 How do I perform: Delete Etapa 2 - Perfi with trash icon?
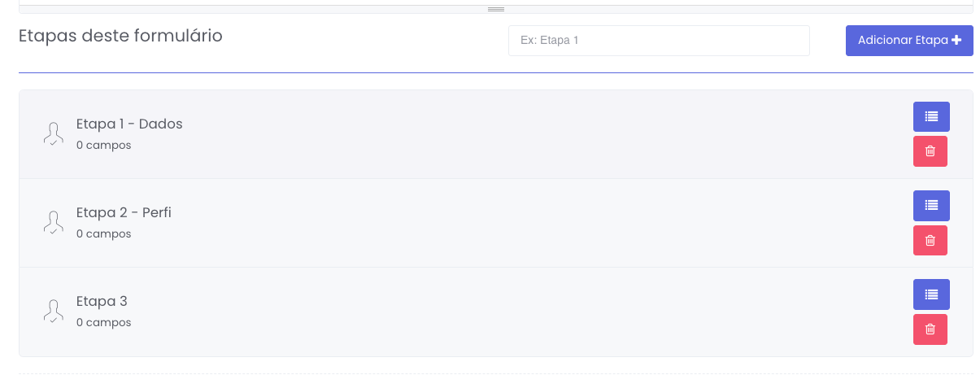point(930,241)
